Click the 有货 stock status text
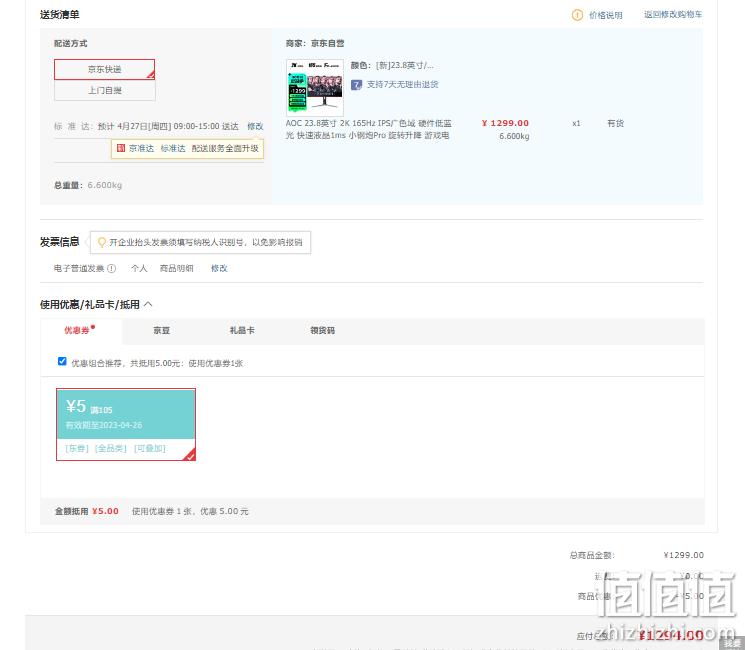The image size is (745, 650). pos(615,124)
